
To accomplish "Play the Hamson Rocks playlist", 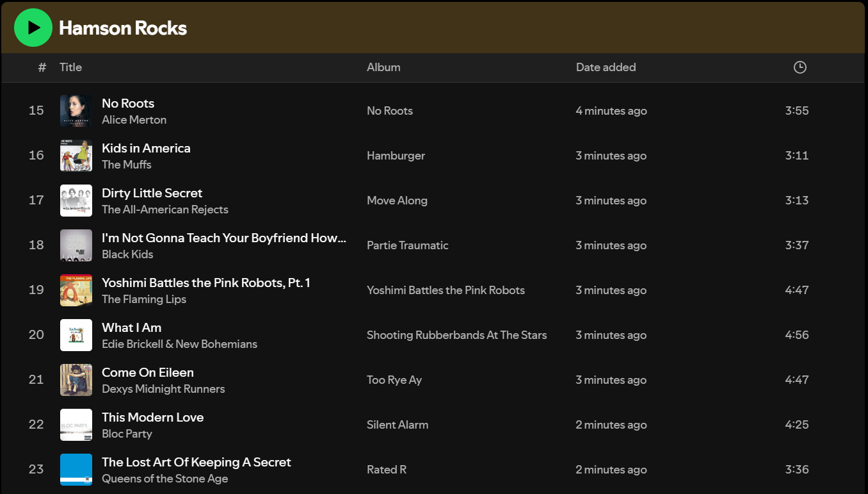I will [33, 28].
